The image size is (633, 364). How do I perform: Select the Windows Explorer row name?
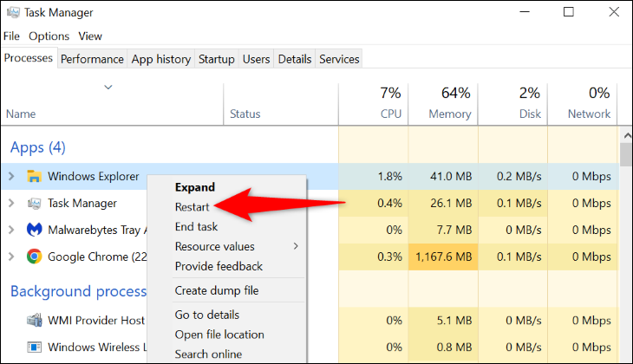[x=94, y=176]
